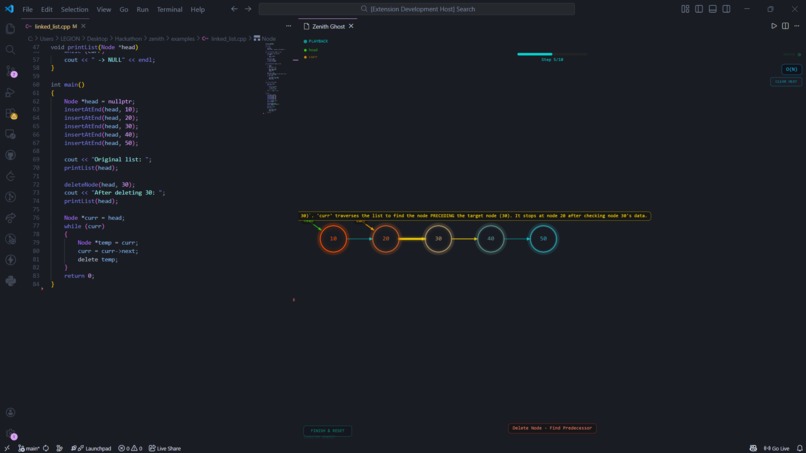Viewport: 806px width, 453px height.
Task: Open the Manage gear icon
Action: 10,434
